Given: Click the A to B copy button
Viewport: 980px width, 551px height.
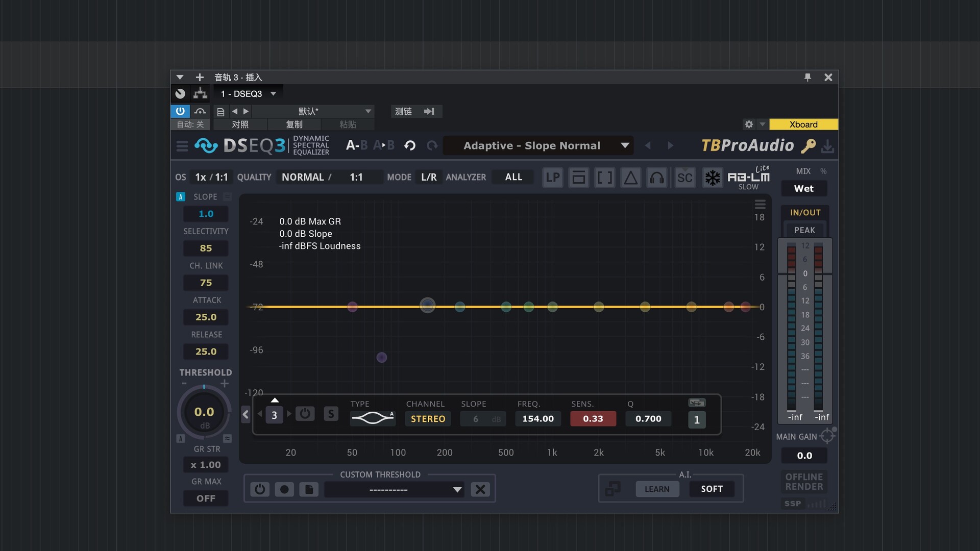Looking at the screenshot, I should point(384,146).
